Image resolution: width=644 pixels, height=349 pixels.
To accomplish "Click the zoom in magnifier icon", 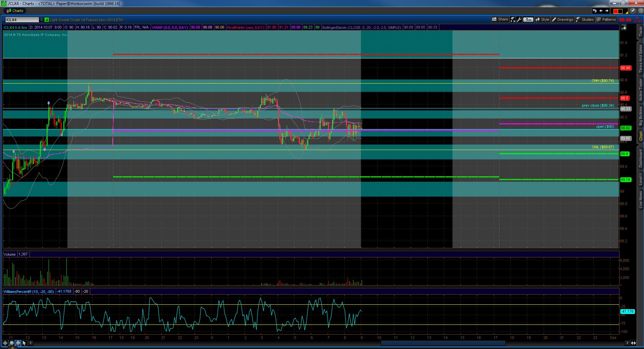I will (11, 343).
